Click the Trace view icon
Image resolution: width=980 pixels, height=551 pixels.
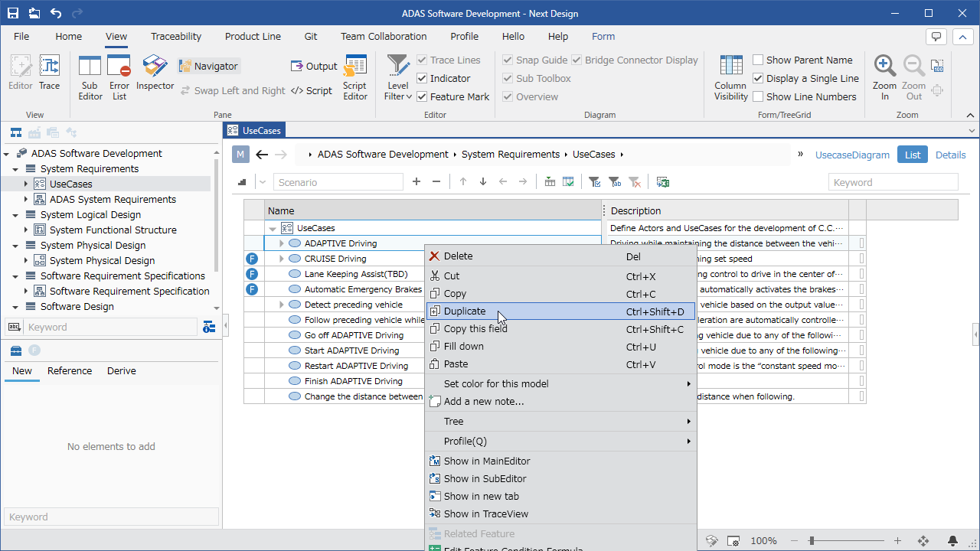[x=50, y=73]
